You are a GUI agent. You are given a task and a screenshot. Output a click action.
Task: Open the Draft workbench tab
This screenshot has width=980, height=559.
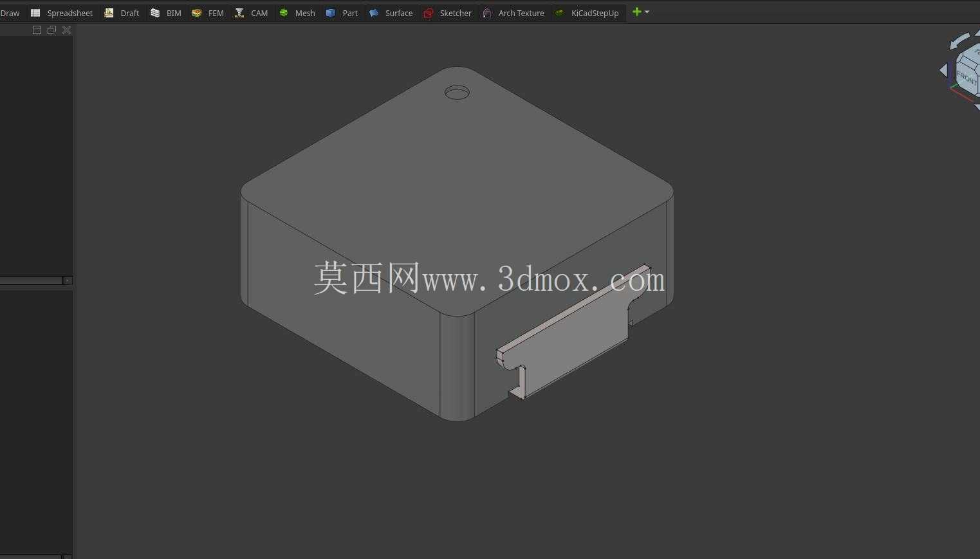(x=122, y=13)
